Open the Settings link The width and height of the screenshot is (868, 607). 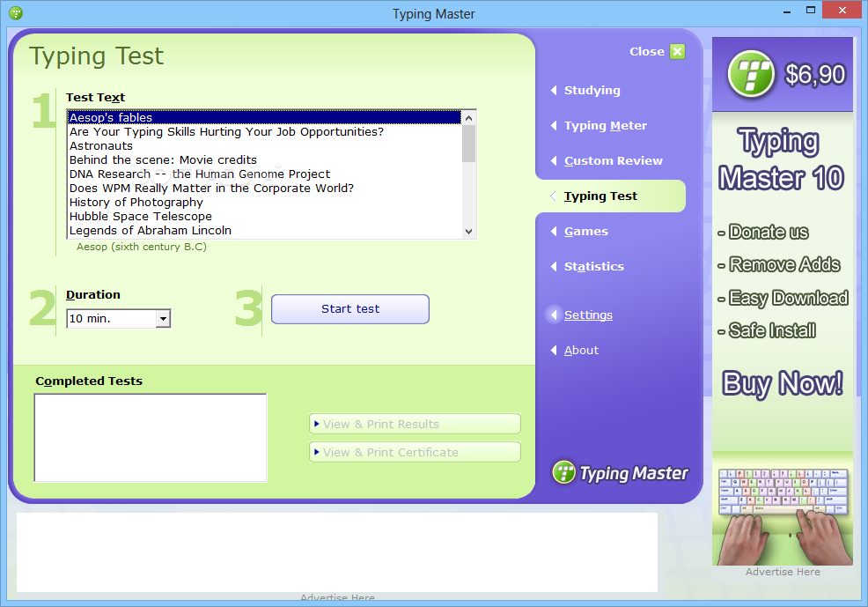tap(588, 315)
